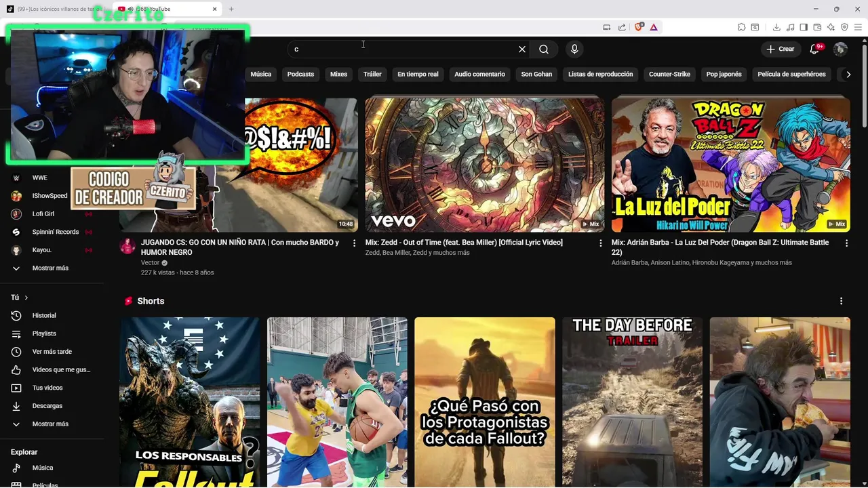Screen dimensions: 868x488
Task: Open Brave Wallet icon
Action: click(817, 27)
